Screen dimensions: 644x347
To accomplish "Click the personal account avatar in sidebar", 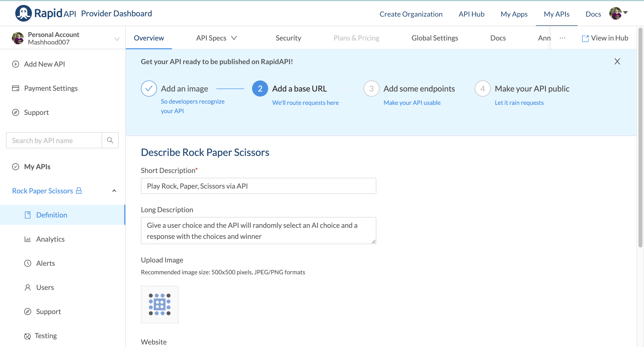I will [18, 38].
